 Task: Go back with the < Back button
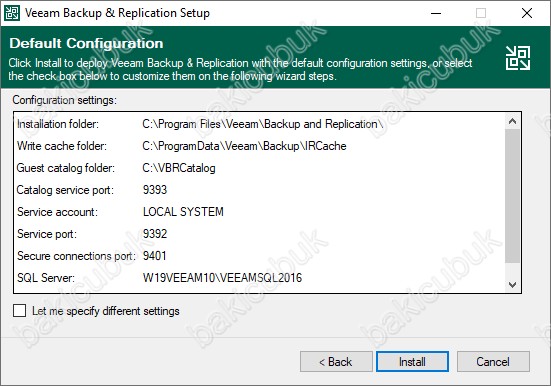point(336,361)
